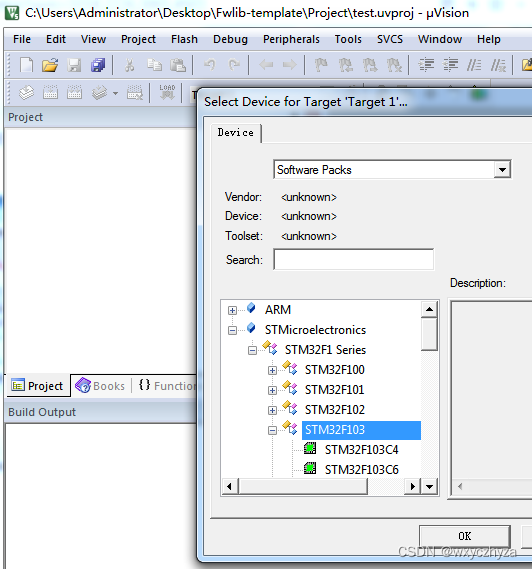Click the Paste clipboard icon

[x=178, y=65]
